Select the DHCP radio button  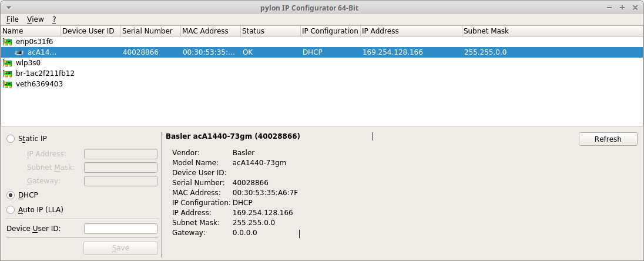pyautogui.click(x=11, y=195)
